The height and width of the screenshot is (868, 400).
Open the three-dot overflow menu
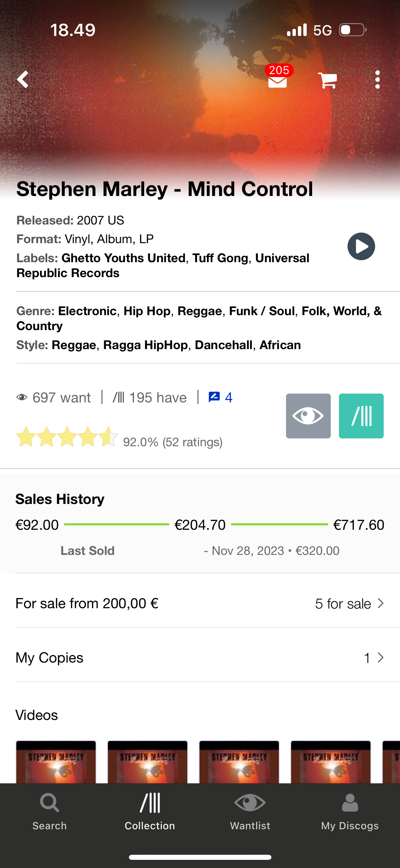[x=377, y=79]
